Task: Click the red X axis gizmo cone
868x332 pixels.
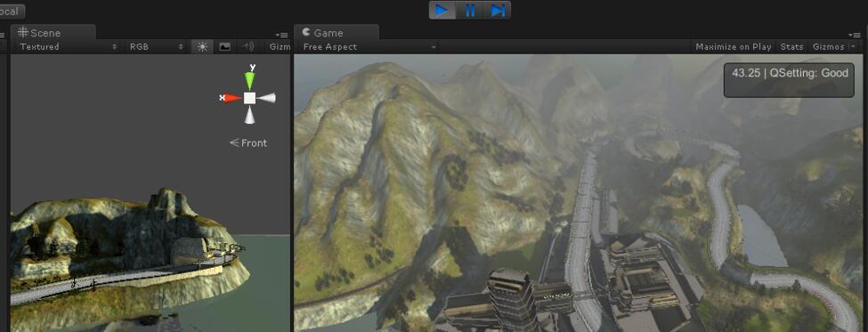Action: point(232,98)
